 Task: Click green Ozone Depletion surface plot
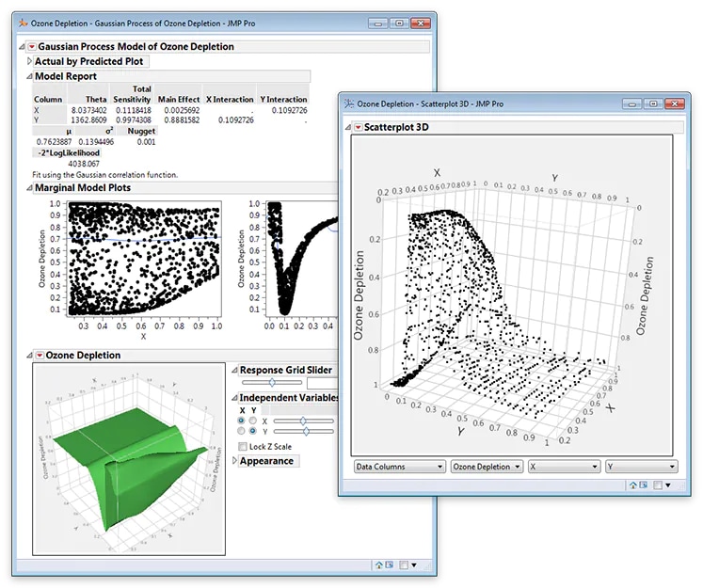click(x=129, y=459)
